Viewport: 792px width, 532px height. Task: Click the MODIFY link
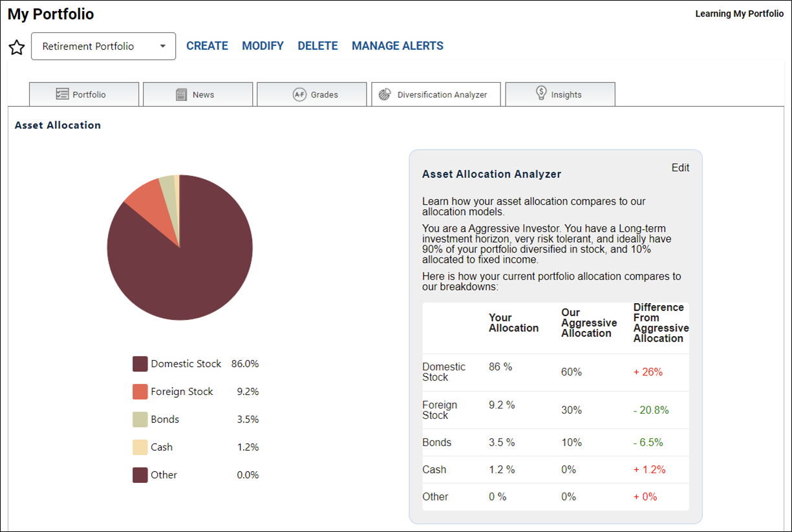tap(262, 46)
